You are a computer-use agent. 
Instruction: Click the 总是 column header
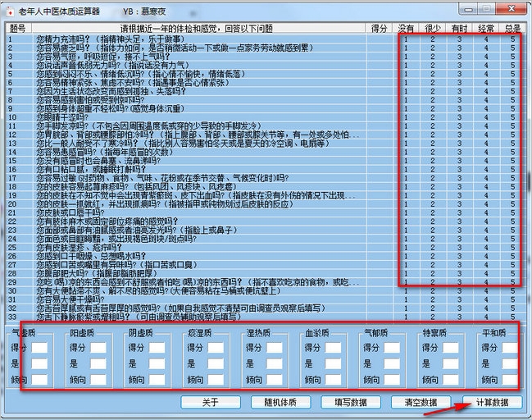point(512,28)
